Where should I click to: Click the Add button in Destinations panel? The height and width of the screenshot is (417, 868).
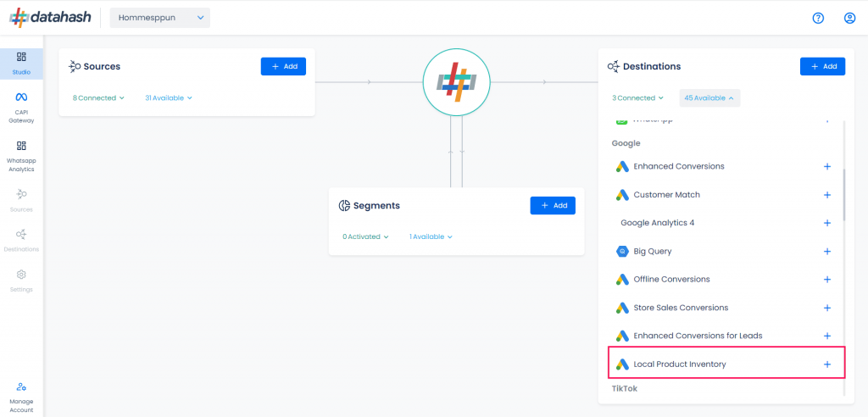coord(822,66)
